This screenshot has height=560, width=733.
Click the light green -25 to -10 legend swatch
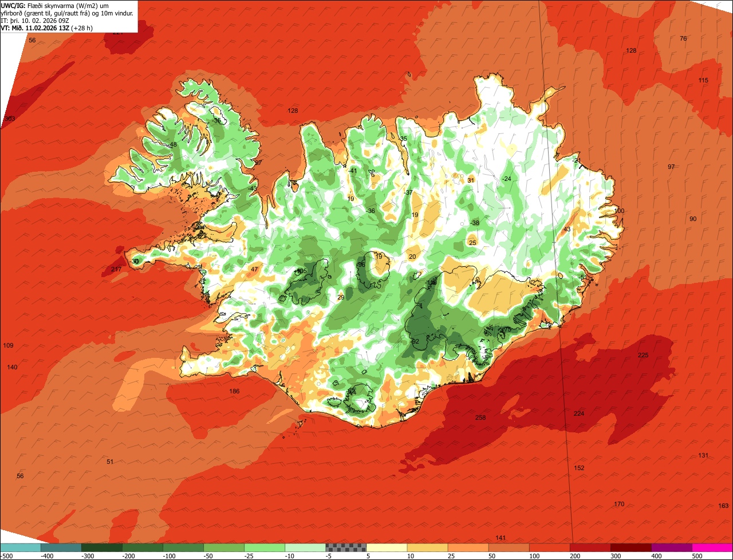tap(265, 547)
